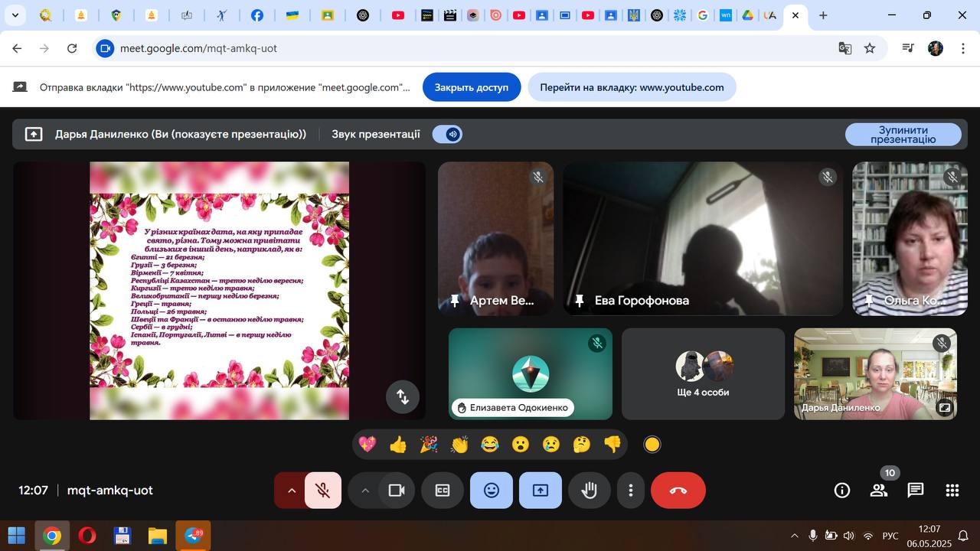Click the 'Ще 4 особи' participants tile
This screenshot has width=980, height=551.
point(703,374)
